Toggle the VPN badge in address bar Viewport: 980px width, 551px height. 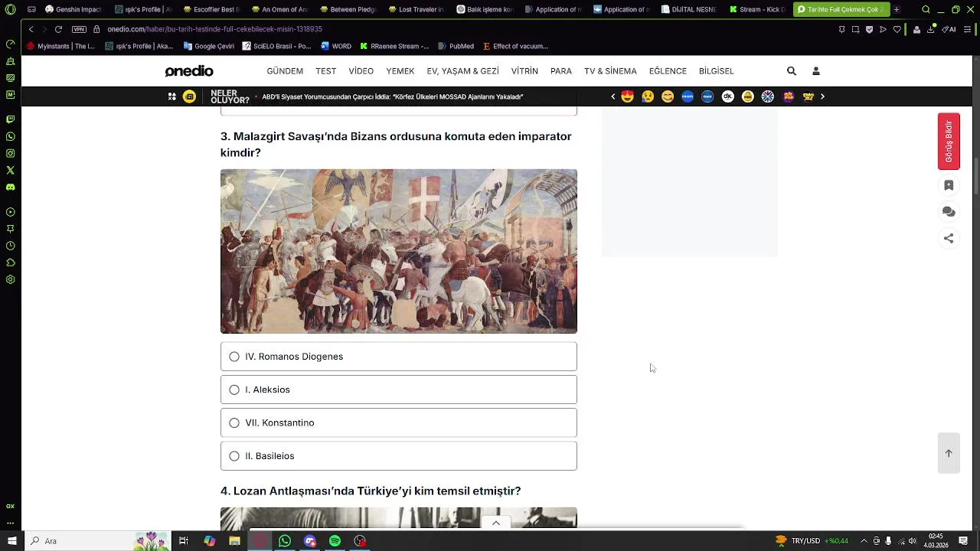pos(79,29)
